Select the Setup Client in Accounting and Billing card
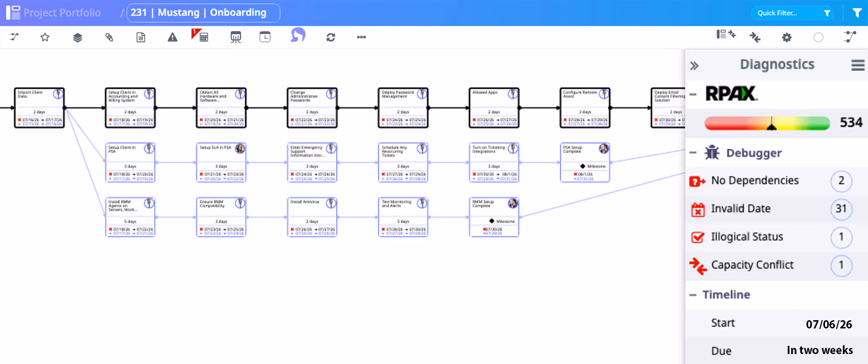The image size is (868, 364). click(x=130, y=108)
